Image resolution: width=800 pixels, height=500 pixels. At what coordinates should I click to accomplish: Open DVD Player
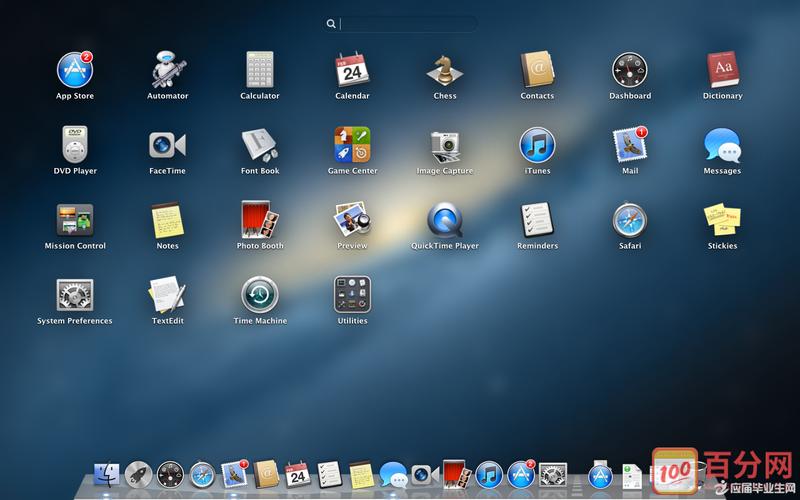point(75,144)
